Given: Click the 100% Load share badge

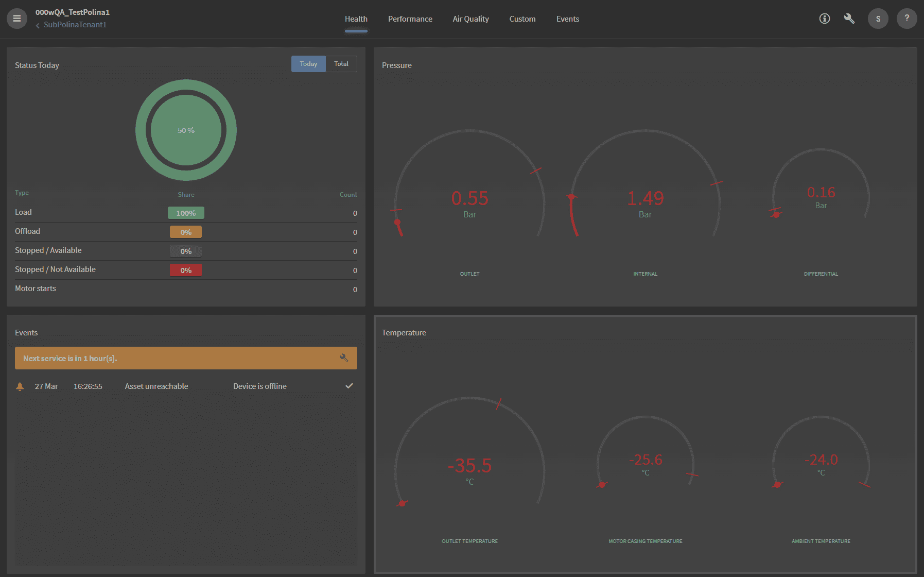Looking at the screenshot, I should [x=186, y=213].
